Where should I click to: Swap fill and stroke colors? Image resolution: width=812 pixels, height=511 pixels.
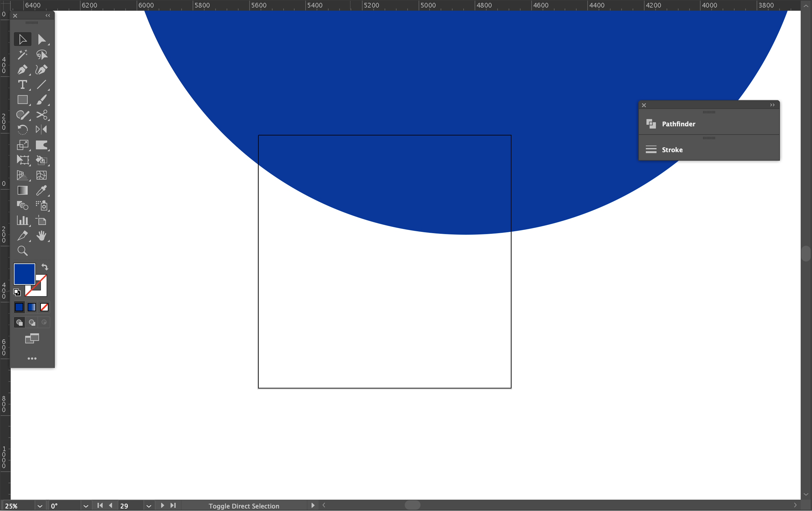tap(45, 267)
